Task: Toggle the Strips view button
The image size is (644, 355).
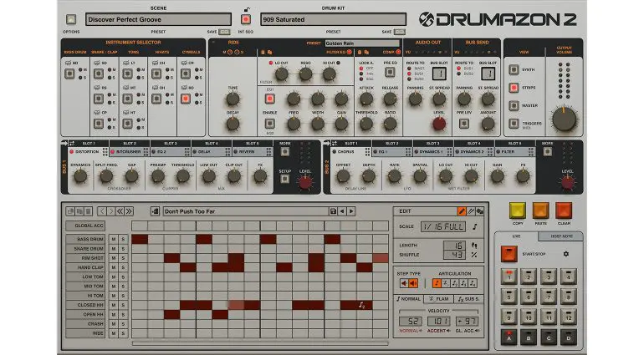Action: coord(514,87)
